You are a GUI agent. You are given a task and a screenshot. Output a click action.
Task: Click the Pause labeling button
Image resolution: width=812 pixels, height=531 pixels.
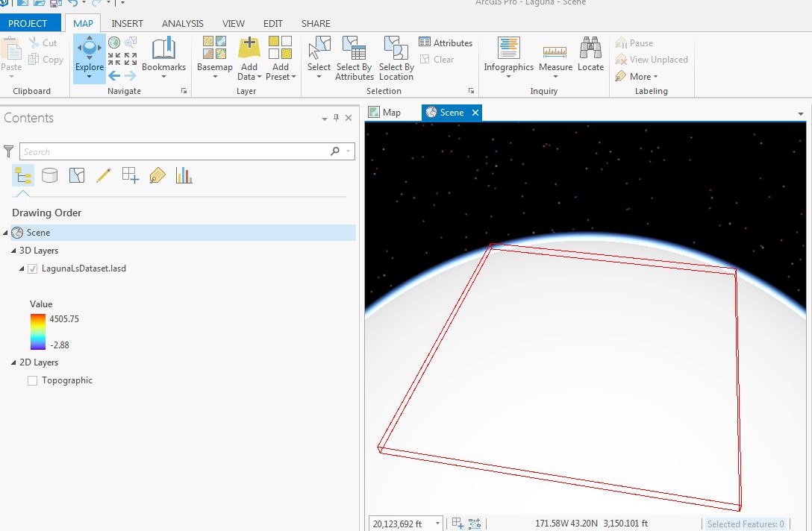click(634, 43)
